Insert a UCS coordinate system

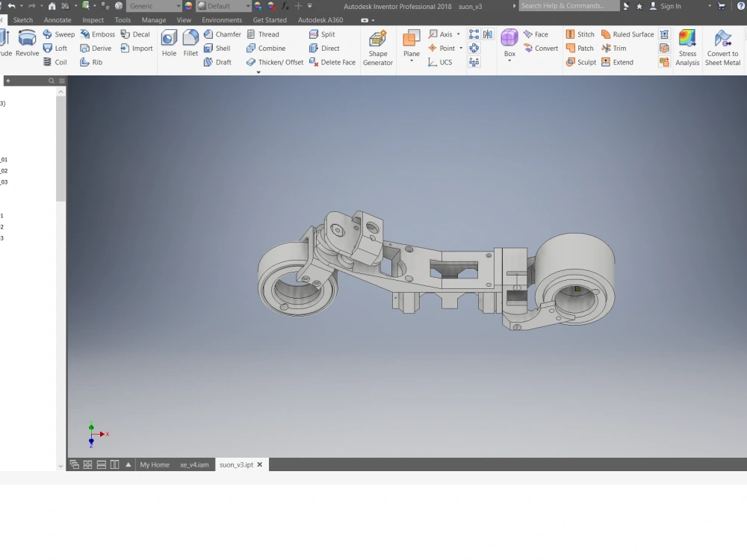440,62
